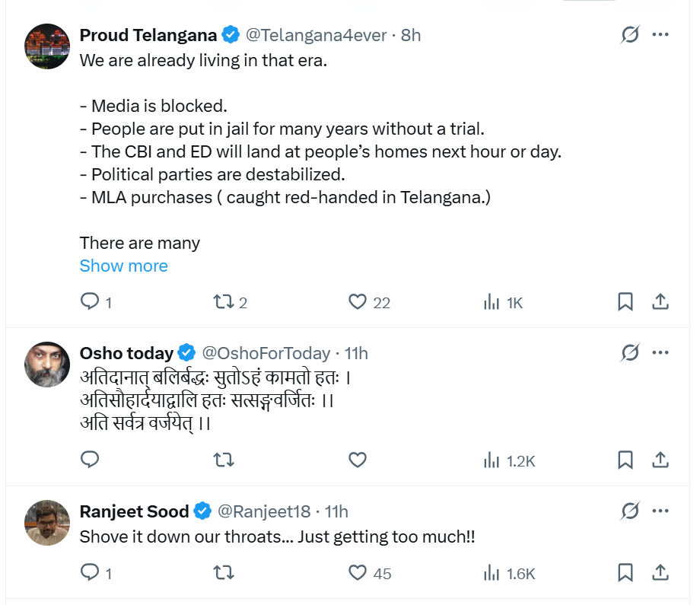Reply to Ranjeet Sood's tweet

click(91, 572)
